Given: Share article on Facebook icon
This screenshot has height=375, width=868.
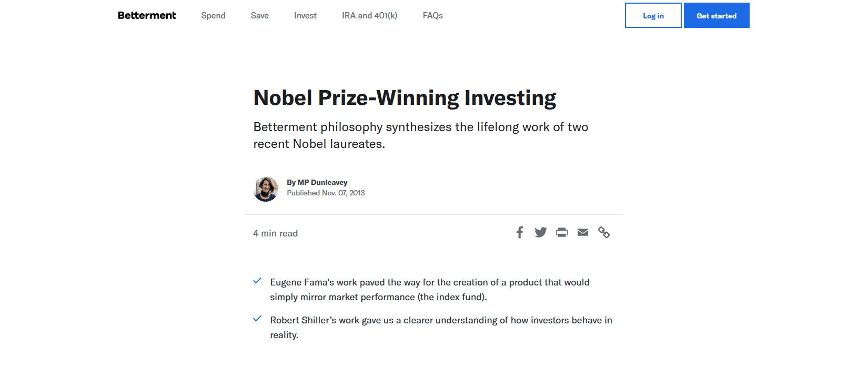Looking at the screenshot, I should coord(520,232).
